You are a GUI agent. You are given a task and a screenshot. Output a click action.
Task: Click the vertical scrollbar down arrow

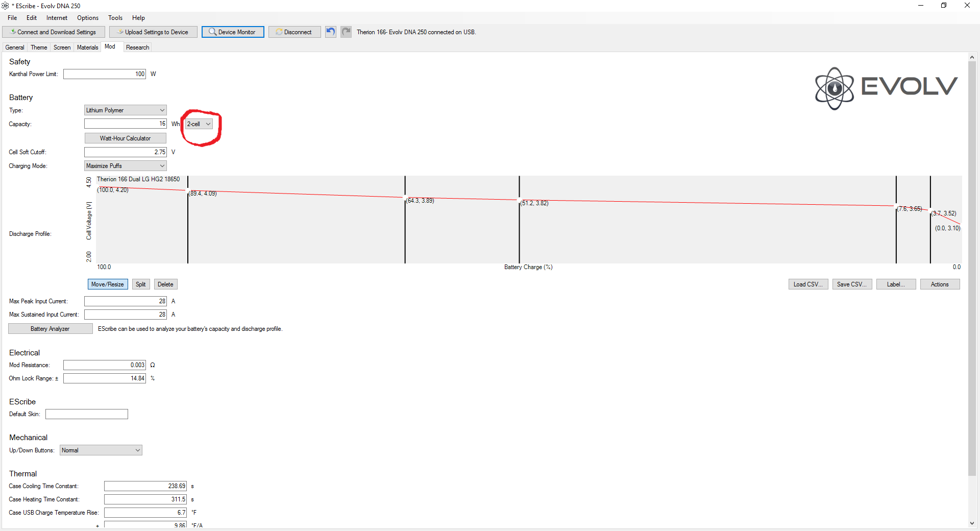tap(972, 523)
